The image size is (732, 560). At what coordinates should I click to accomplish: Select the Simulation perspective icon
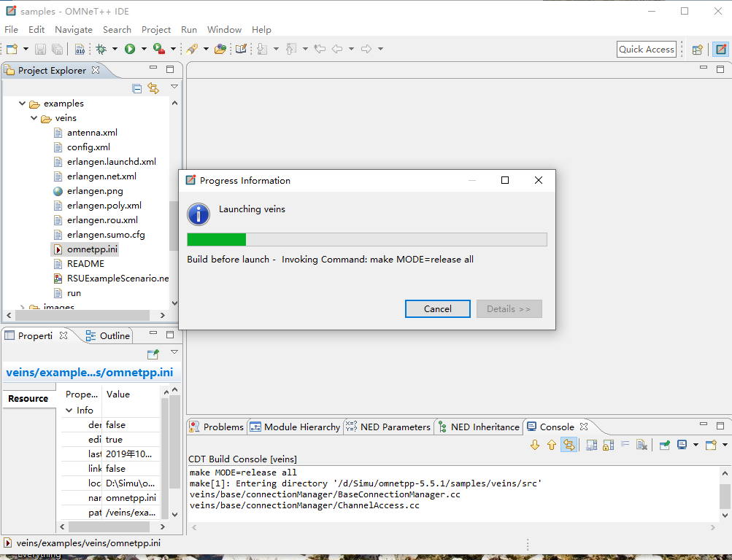[x=721, y=49]
